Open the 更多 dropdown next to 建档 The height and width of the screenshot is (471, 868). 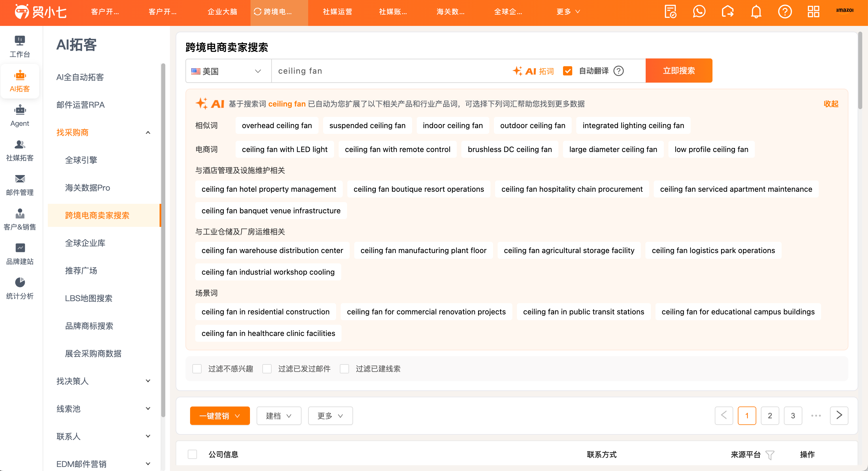click(x=330, y=416)
